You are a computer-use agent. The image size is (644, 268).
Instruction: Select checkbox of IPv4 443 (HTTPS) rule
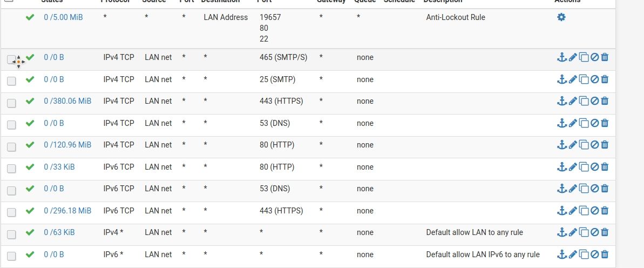(11, 103)
